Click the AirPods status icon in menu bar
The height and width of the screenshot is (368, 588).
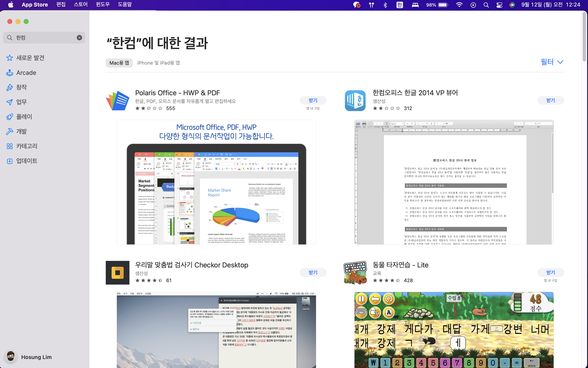point(371,5)
